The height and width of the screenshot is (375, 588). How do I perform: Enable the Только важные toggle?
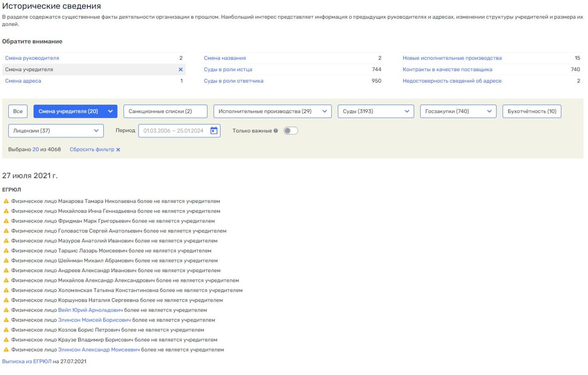[x=290, y=131]
